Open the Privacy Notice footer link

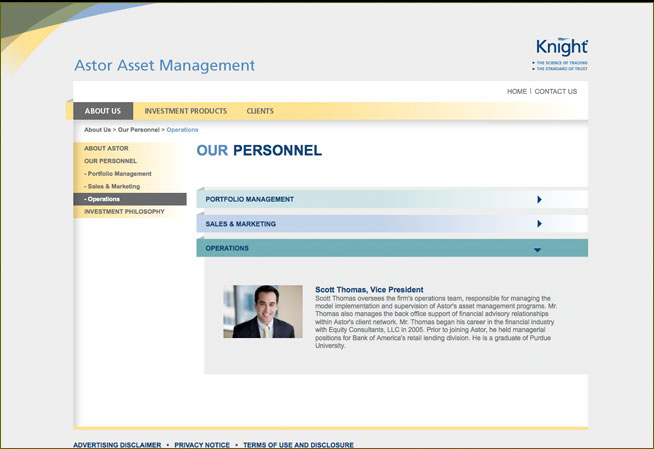tap(202, 445)
